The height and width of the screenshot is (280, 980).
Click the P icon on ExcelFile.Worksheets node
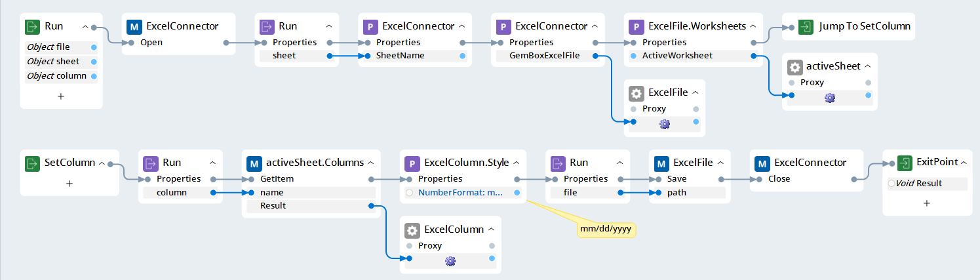[x=636, y=26]
